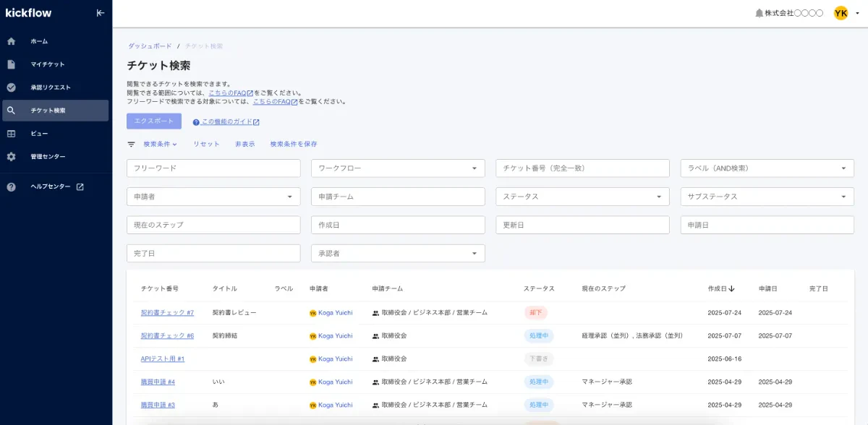Open マイチケット in the sidebar

tap(48, 64)
